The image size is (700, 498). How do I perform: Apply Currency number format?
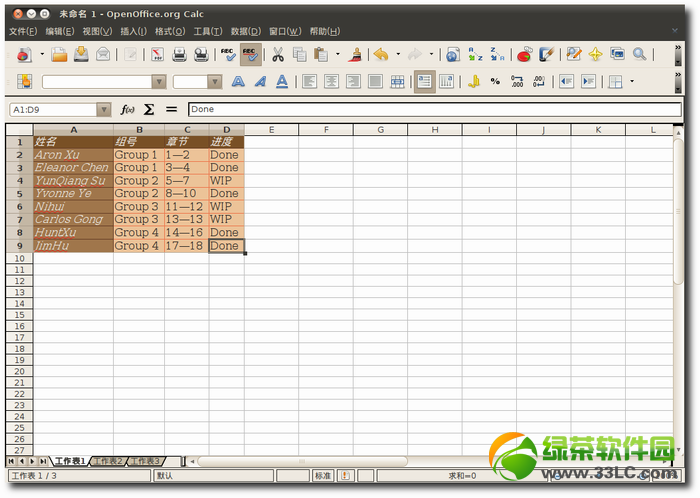[473, 82]
